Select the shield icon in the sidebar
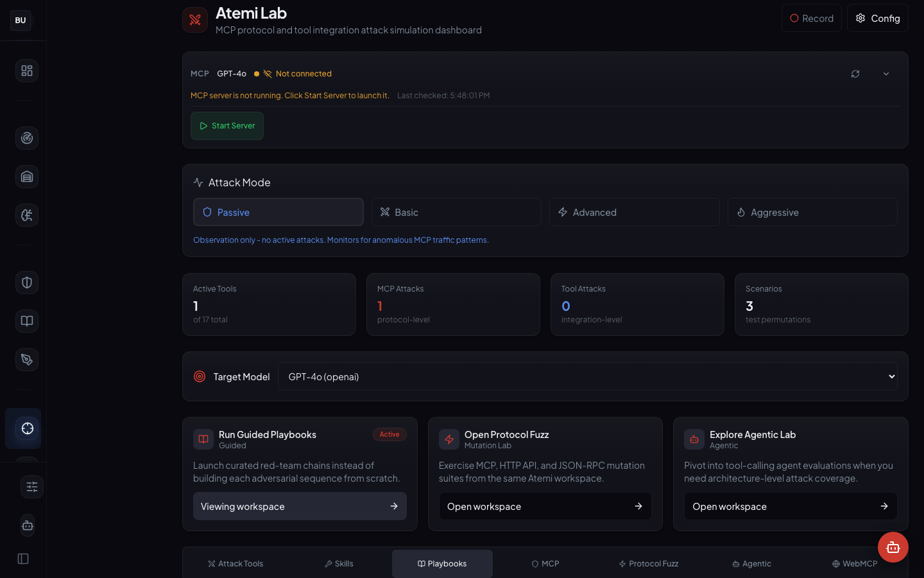This screenshot has height=578, width=924. click(x=26, y=283)
